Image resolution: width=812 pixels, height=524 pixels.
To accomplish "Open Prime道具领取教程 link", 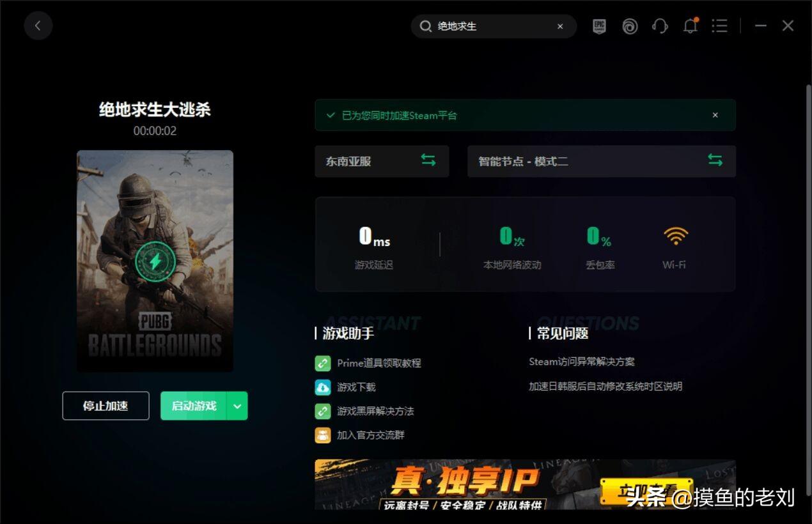I will coord(379,363).
